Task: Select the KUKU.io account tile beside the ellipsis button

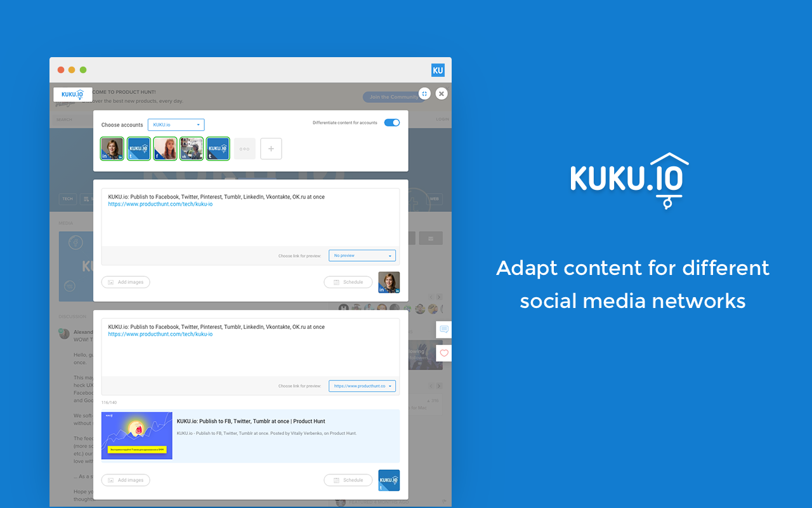Action: click(x=218, y=149)
